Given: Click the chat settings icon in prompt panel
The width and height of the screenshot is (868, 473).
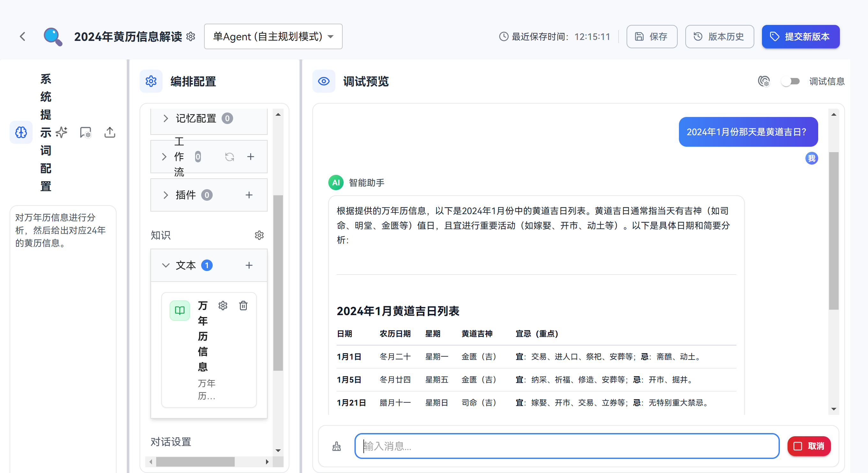Looking at the screenshot, I should 86,133.
